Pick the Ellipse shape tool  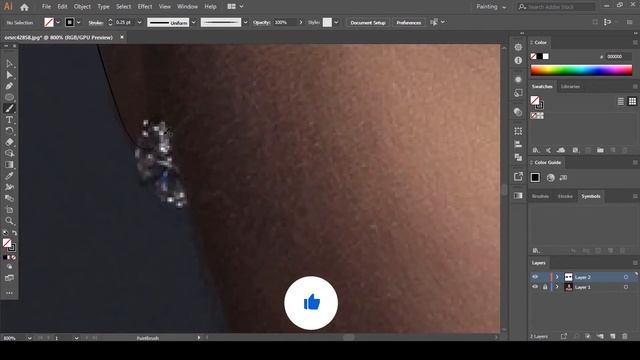(9, 97)
